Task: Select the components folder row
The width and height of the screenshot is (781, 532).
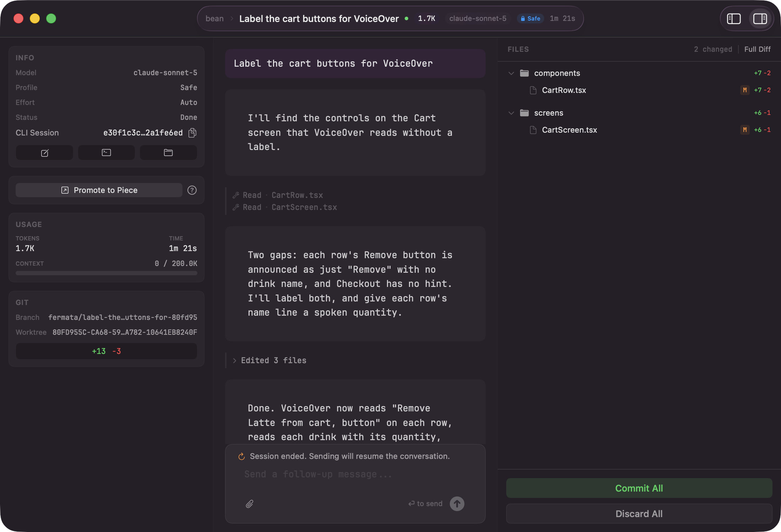Action: point(639,73)
